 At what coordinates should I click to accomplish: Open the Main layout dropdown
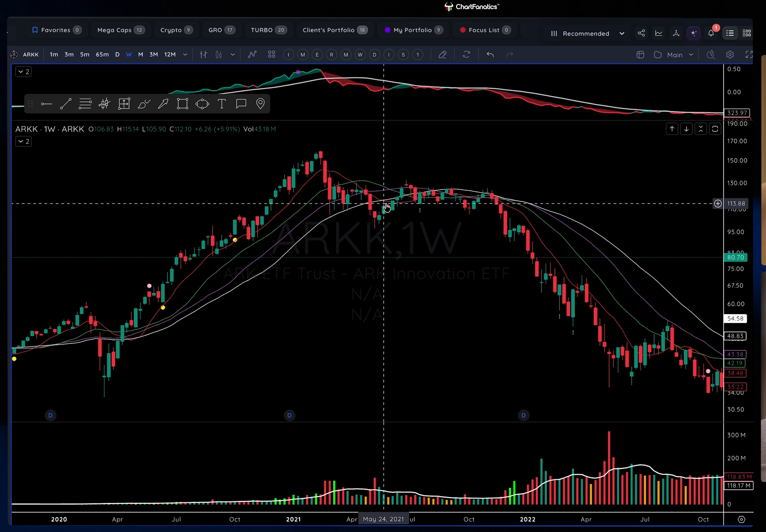pyautogui.click(x=673, y=55)
